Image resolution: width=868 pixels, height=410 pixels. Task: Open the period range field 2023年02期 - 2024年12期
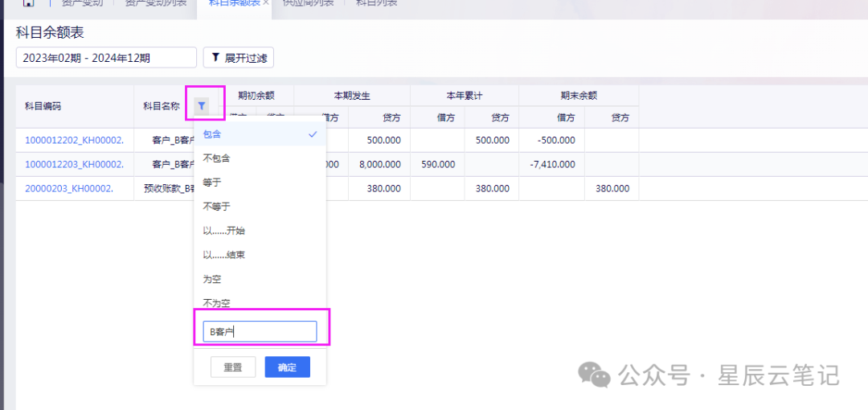[x=106, y=58]
